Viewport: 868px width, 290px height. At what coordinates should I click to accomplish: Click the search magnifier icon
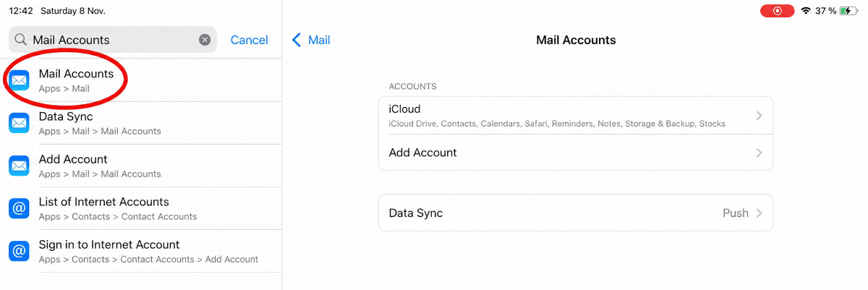click(x=20, y=40)
